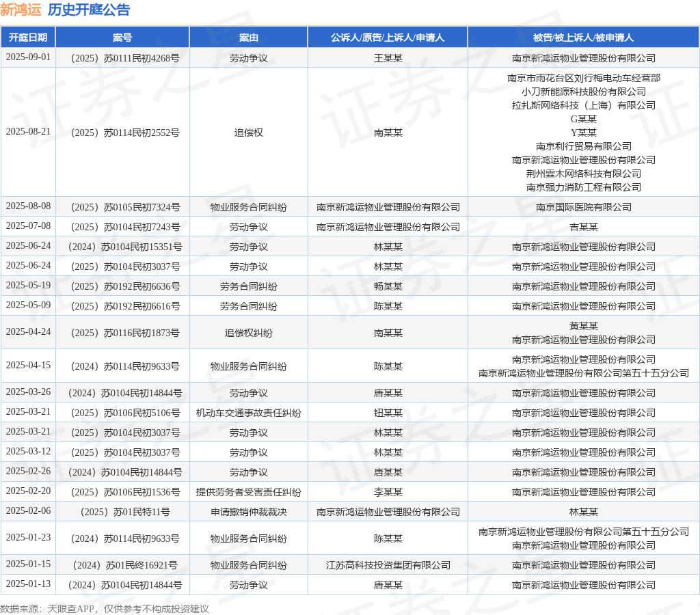Click defendant 拉扎斯网络科技(上海)有限公司
Screen dimensions: 700x615
[x=584, y=105]
